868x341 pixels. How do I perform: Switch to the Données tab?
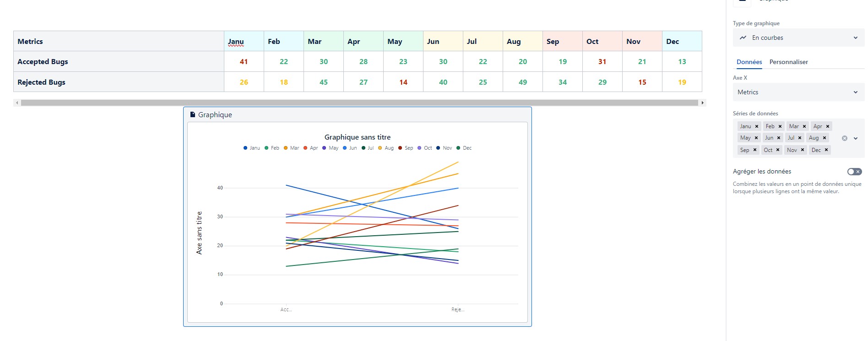(749, 62)
